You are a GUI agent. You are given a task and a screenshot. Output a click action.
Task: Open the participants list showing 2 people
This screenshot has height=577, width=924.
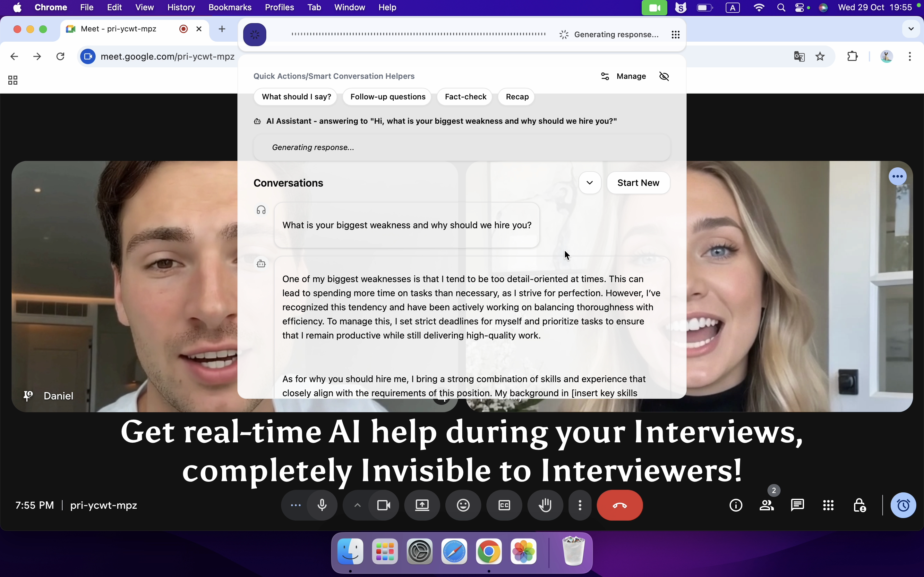click(767, 505)
